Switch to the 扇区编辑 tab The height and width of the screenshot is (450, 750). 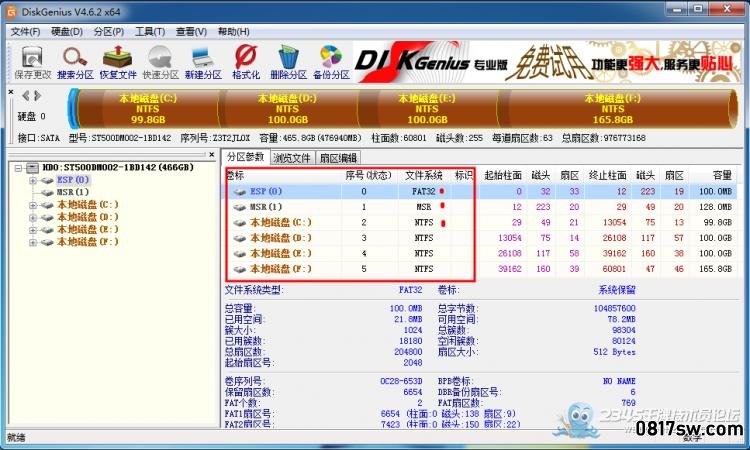point(338,158)
